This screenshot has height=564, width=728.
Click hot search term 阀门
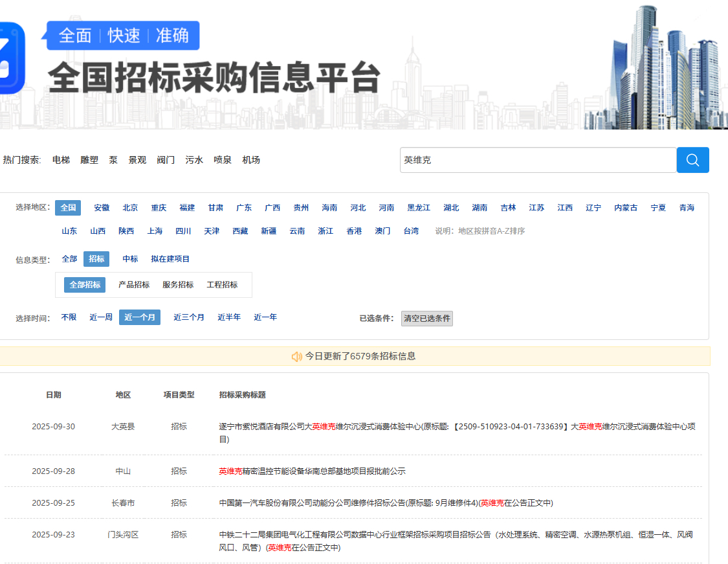[x=166, y=160]
